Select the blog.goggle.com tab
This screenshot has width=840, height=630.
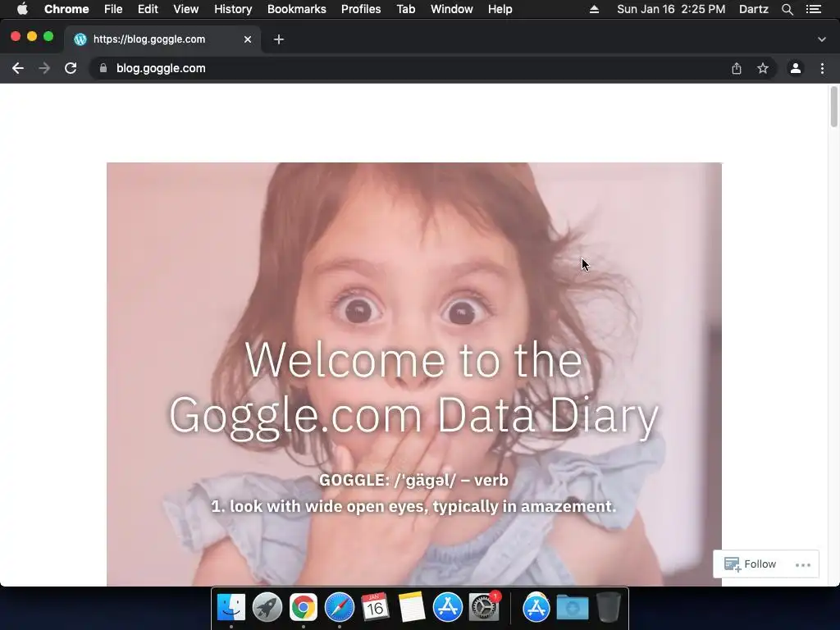163,39
